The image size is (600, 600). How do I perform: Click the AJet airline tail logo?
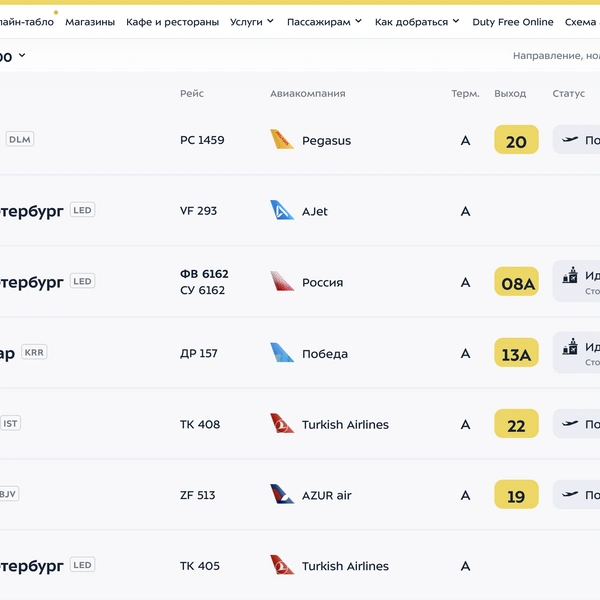(x=282, y=210)
